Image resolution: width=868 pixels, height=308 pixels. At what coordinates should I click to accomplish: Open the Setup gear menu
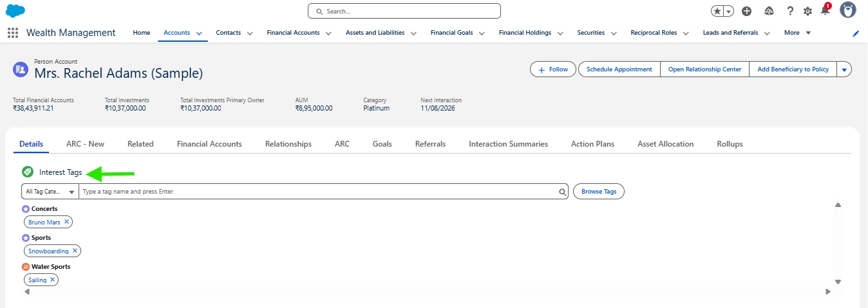point(807,11)
